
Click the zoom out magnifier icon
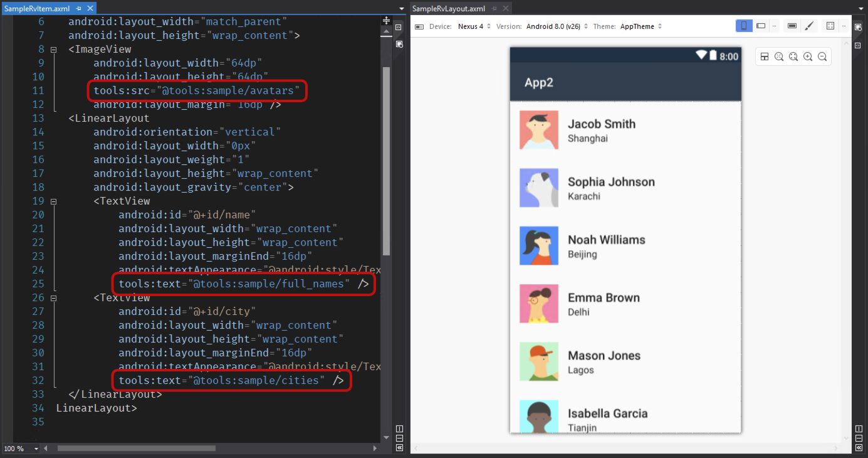click(822, 56)
